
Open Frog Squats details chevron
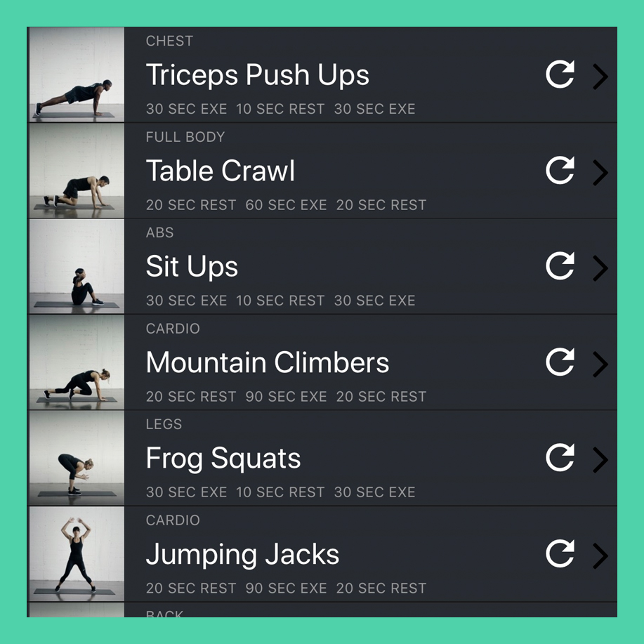click(600, 460)
